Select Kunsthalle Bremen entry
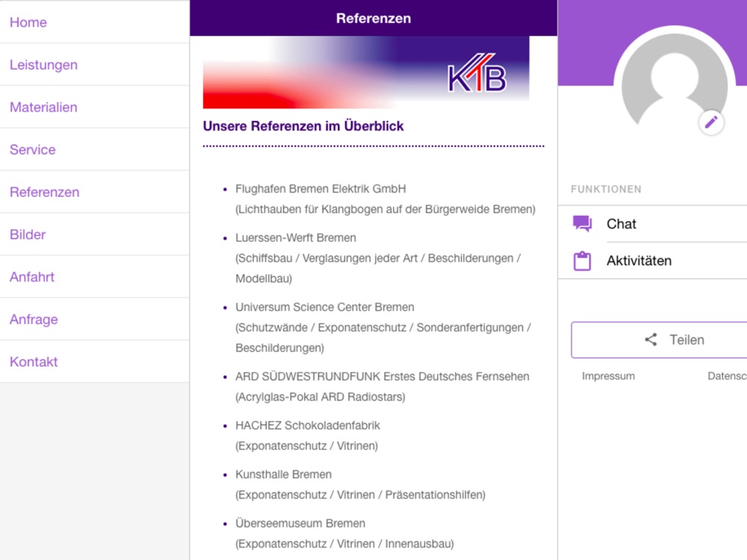This screenshot has height=560, width=747. (x=283, y=474)
